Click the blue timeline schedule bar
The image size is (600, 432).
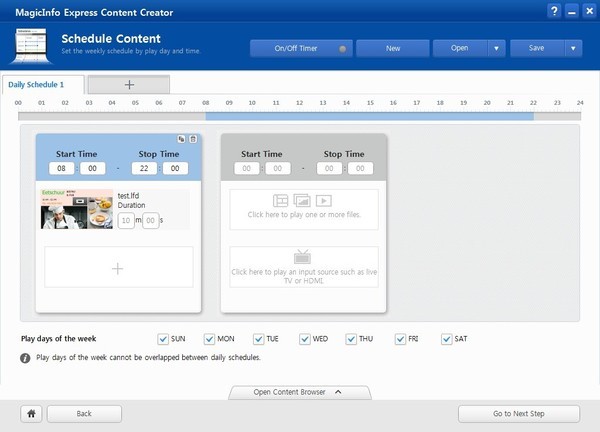click(x=369, y=116)
